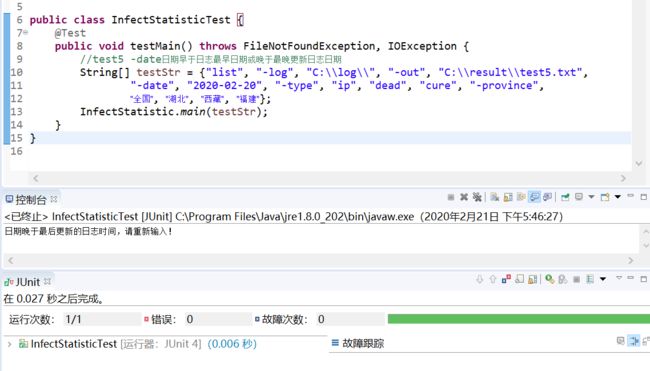Click the 故障跟踪 failure trace header
This screenshot has height=371, width=650.
[x=358, y=343]
